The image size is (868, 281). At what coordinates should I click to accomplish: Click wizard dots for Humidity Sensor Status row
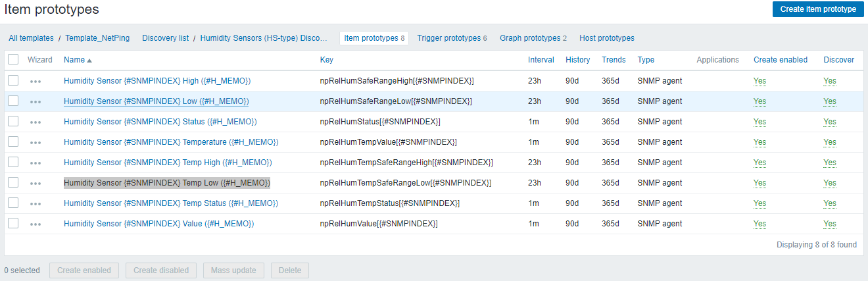[x=36, y=122]
